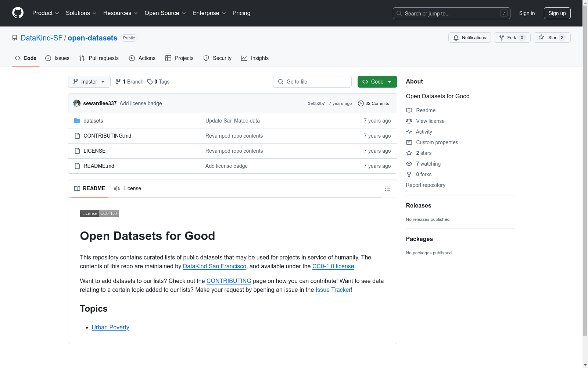Open the datasets folder

93,121
